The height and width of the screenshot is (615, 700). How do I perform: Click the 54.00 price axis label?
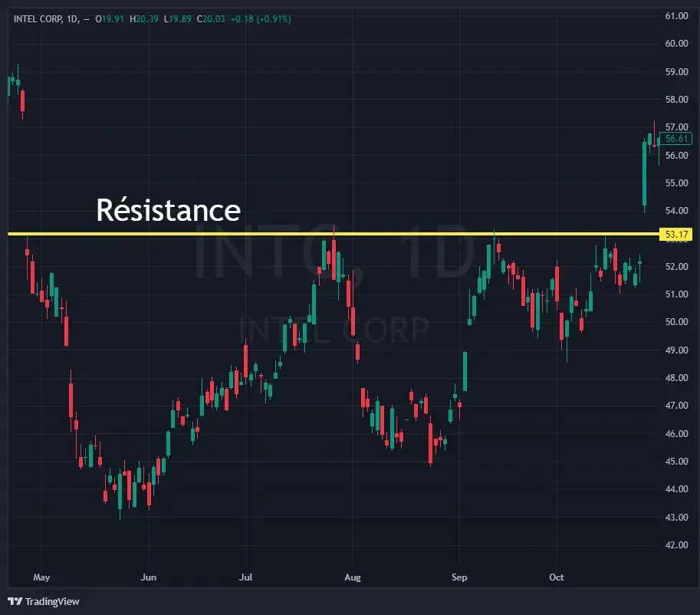(676, 211)
